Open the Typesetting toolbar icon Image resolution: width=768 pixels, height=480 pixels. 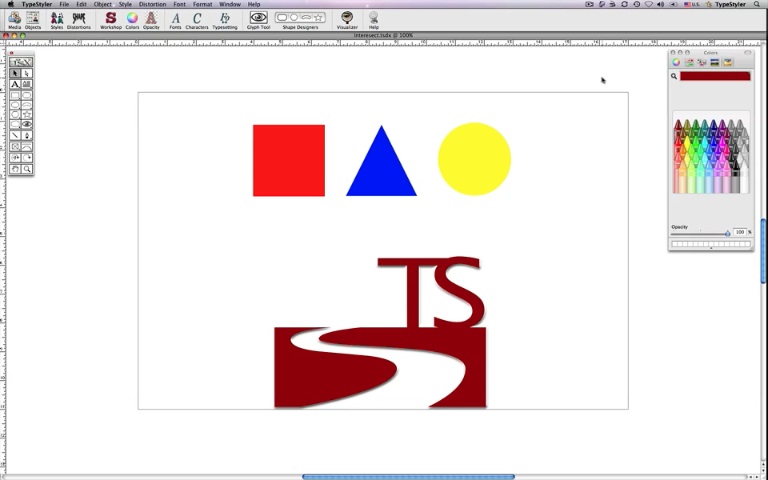click(x=225, y=20)
